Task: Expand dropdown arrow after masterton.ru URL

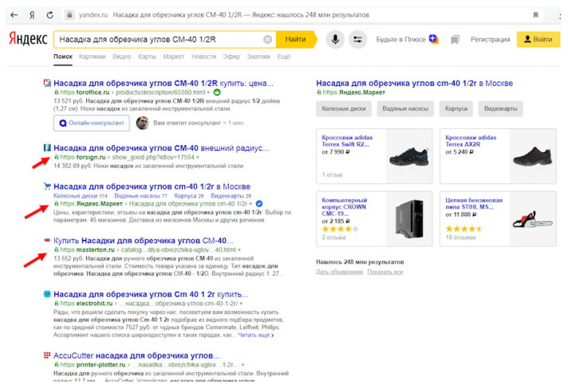Action: [239, 250]
